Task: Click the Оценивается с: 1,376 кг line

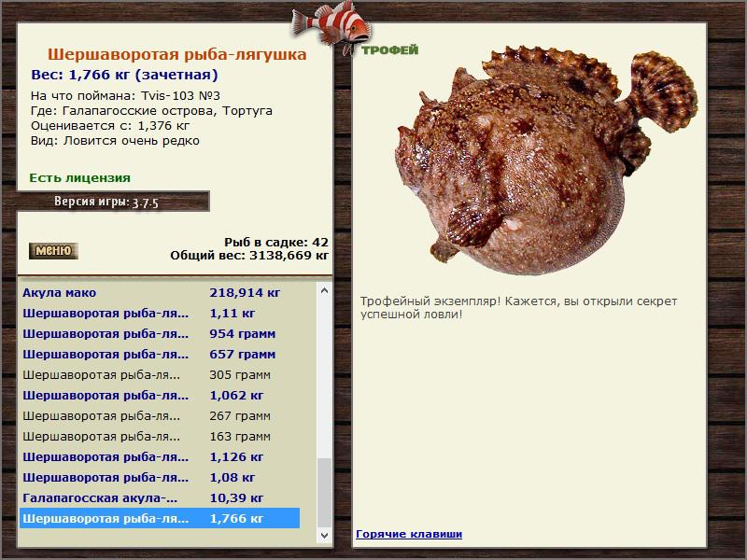Action: point(110,126)
